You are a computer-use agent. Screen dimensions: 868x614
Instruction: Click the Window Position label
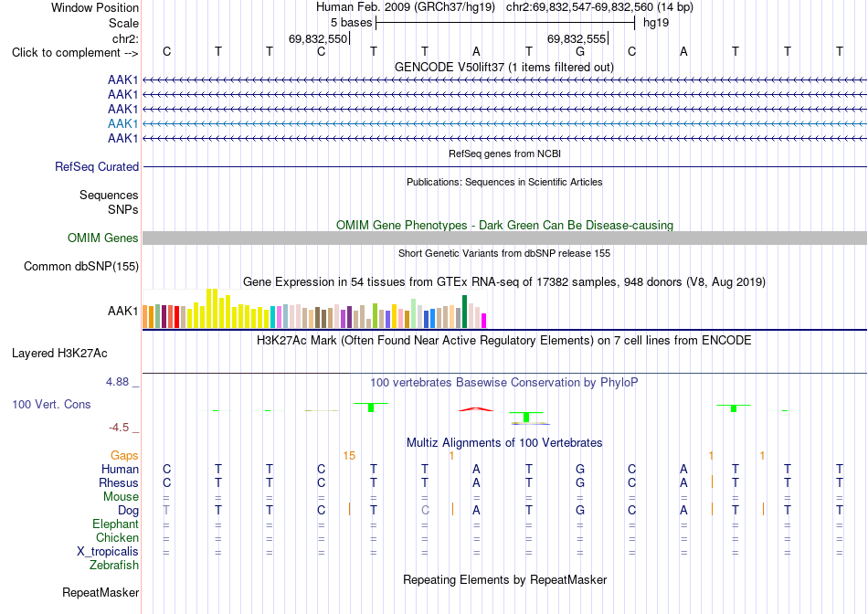click(95, 7)
